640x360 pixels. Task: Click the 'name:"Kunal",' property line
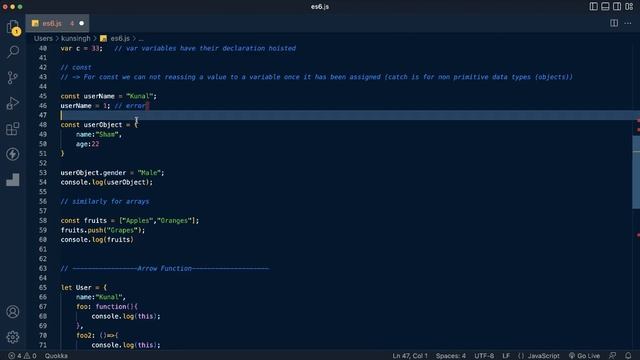(x=101, y=297)
